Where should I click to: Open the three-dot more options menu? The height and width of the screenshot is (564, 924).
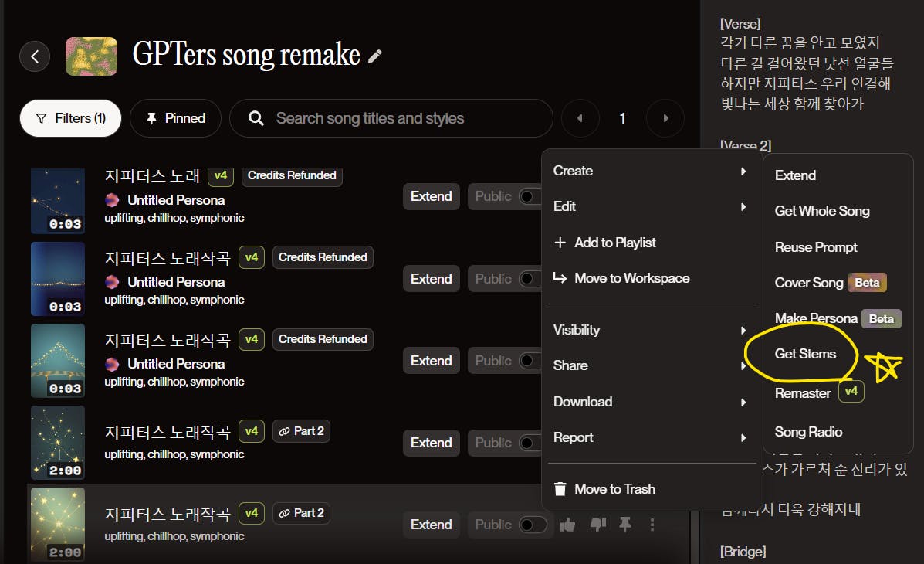tap(652, 525)
